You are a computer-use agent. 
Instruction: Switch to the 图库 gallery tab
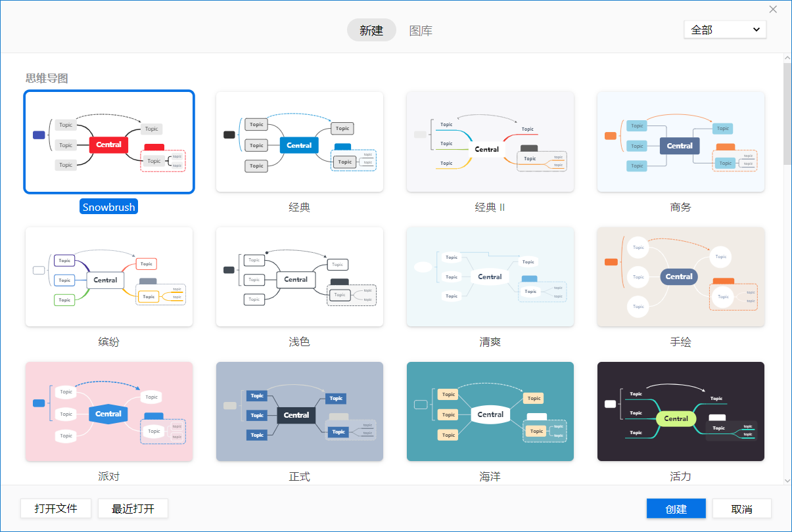[421, 30]
